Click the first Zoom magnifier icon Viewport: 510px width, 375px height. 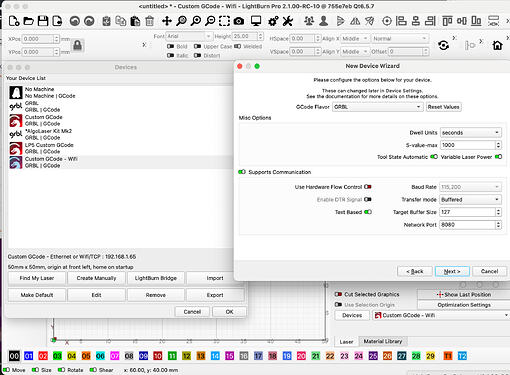pyautogui.click(x=181, y=21)
